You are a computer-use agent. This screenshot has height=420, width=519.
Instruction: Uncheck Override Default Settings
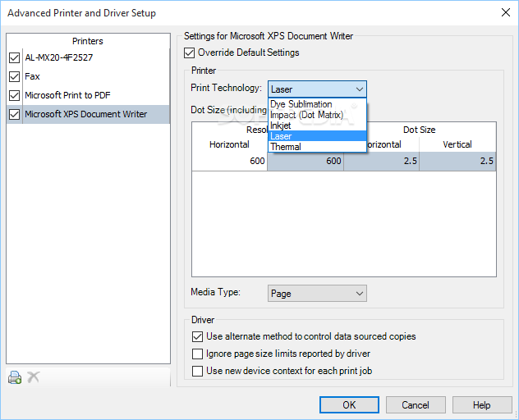189,52
